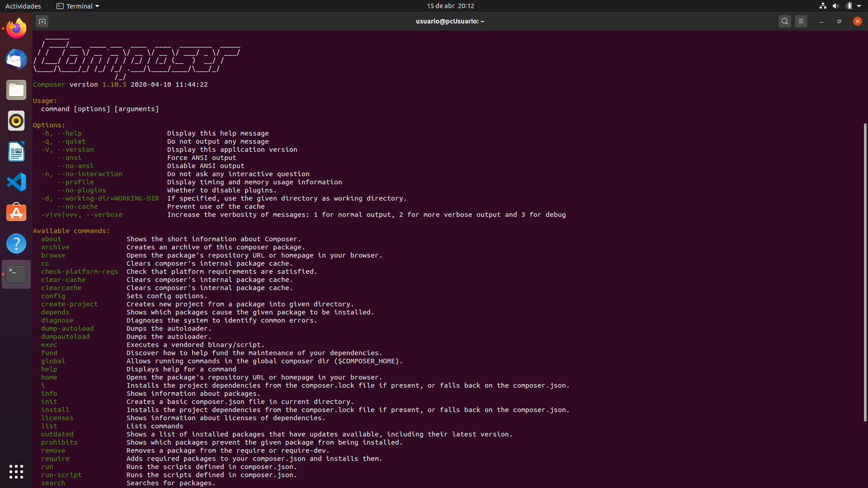The height and width of the screenshot is (488, 868).
Task: Minimize the terminal window
Action: coord(821,21)
